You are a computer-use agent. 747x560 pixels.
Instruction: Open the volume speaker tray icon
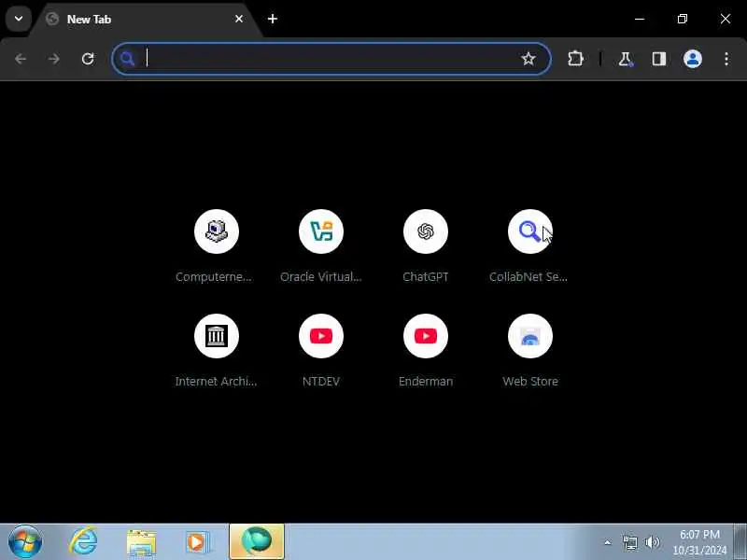point(652,542)
